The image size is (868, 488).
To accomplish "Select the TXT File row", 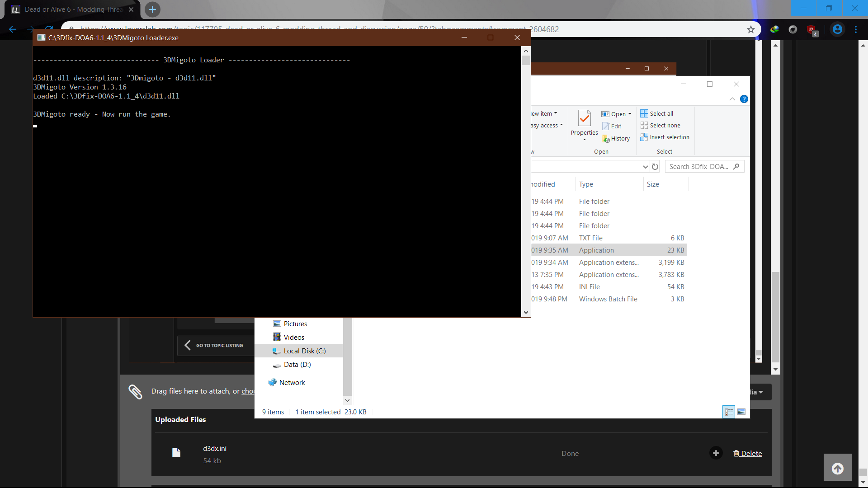I will coord(609,238).
